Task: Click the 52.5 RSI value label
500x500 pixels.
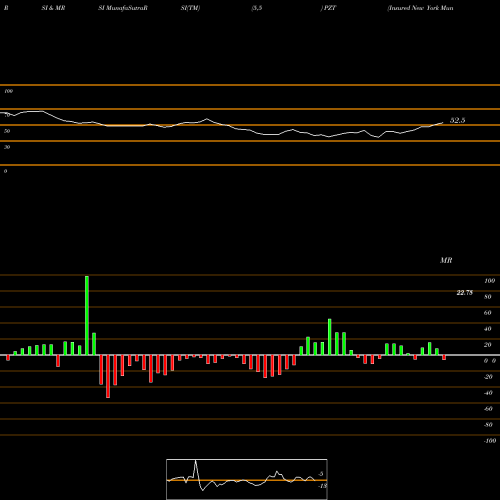Action: (457, 120)
